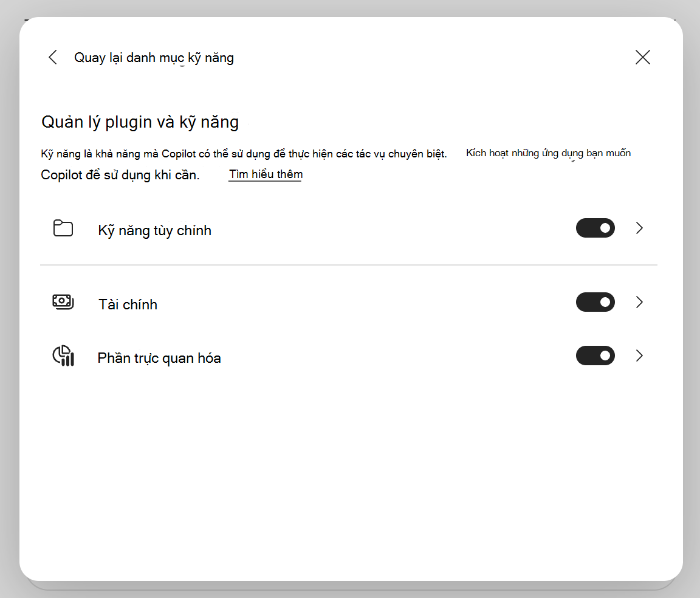Toggle the Kỹ năng tùy chỉnh switch
This screenshot has width=700, height=598.
[x=595, y=229]
